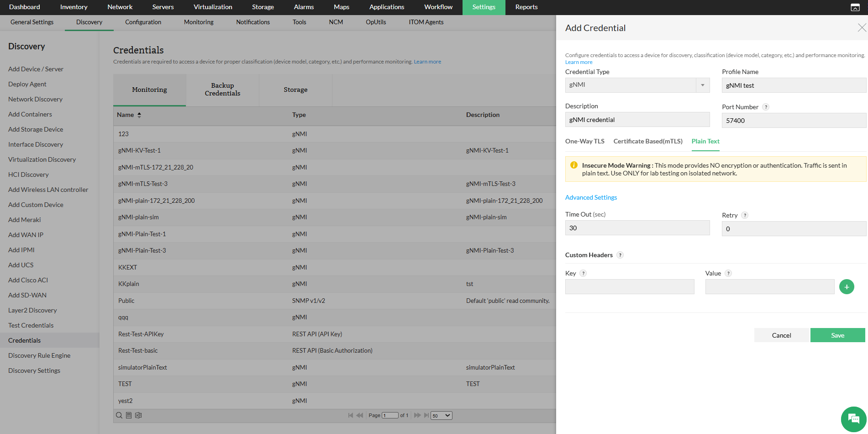The image size is (868, 434).
Task: Click the search icon below the credentials table
Action: pos(119,415)
